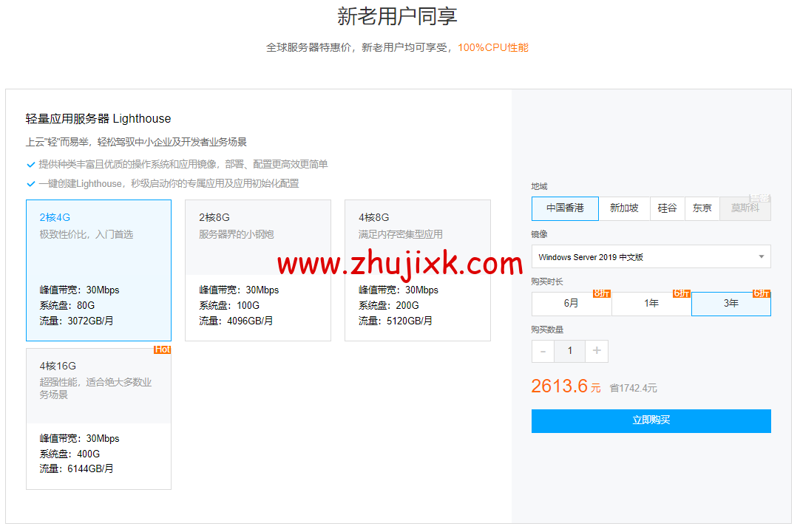Click the 8折 discount tag on 6月
This screenshot has height=532, width=800.
tap(601, 293)
